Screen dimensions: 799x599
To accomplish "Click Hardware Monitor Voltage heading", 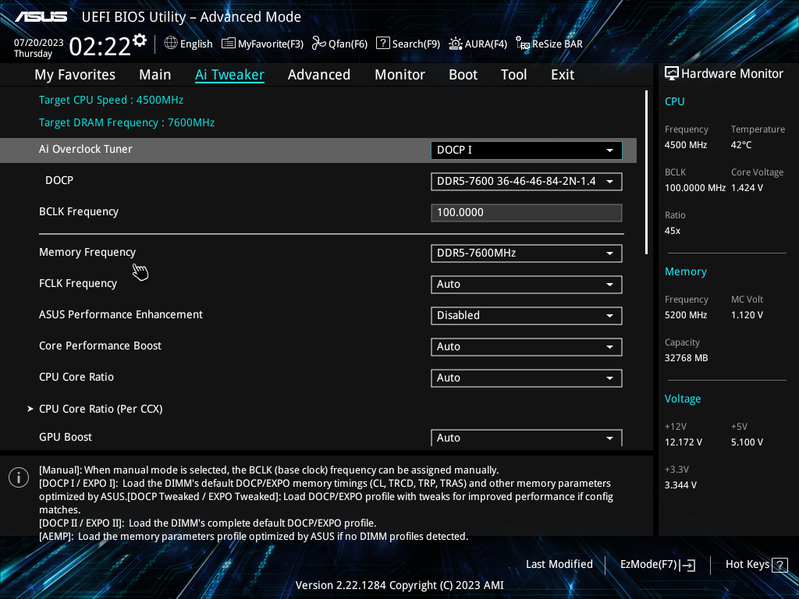I will 682,399.
